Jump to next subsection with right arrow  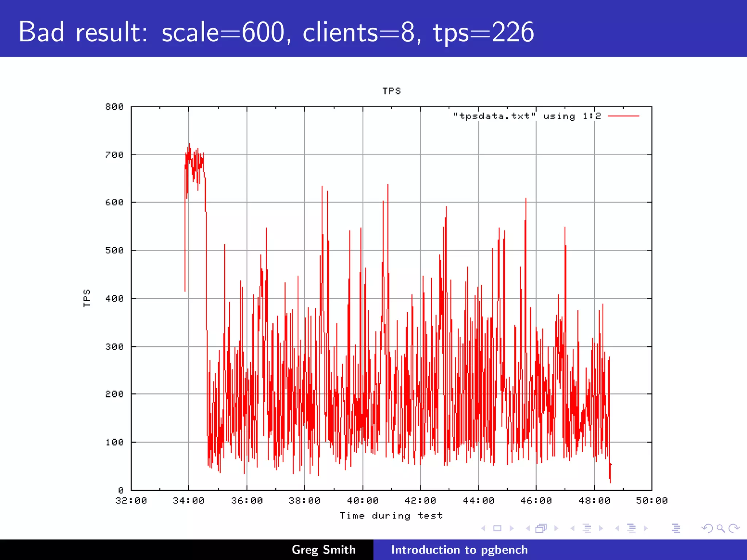[x=601, y=528]
